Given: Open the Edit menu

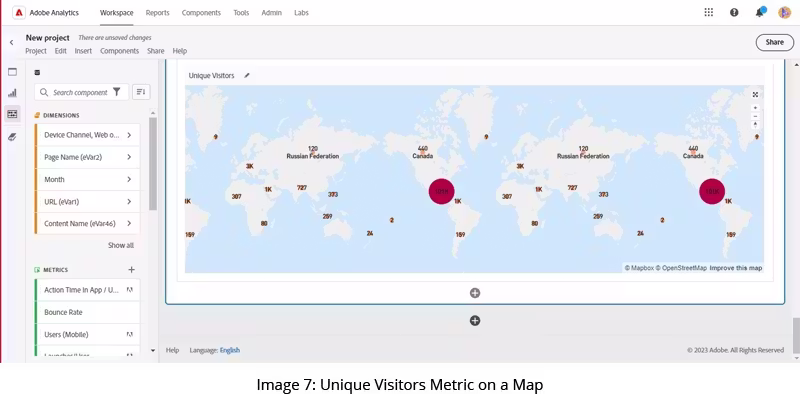Looking at the screenshot, I should tap(61, 51).
